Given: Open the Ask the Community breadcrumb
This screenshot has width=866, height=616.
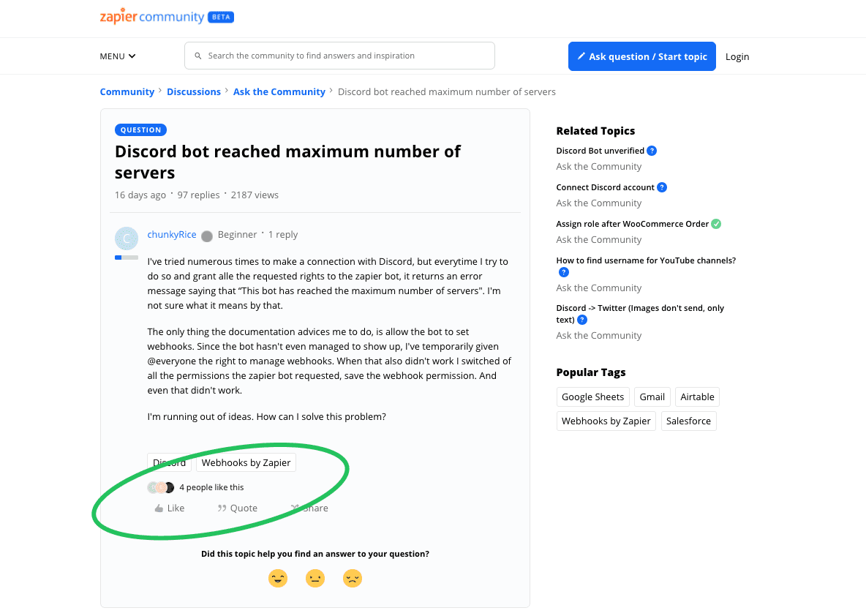Looking at the screenshot, I should point(279,92).
